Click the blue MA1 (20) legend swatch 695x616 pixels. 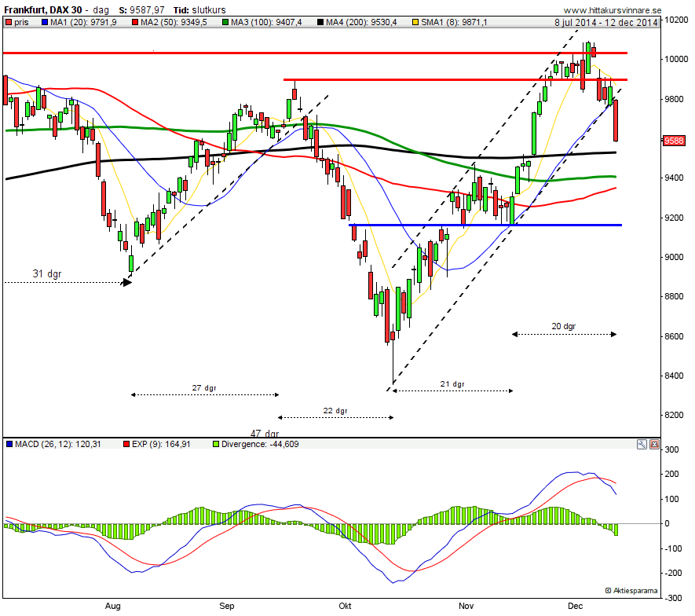(45, 22)
